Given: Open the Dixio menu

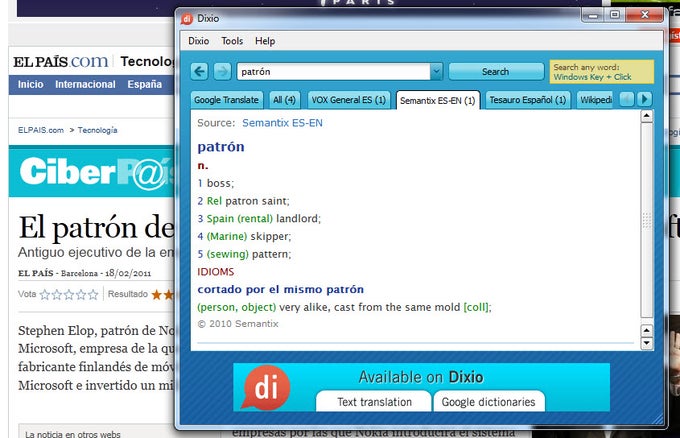Looking at the screenshot, I should click(x=199, y=41).
